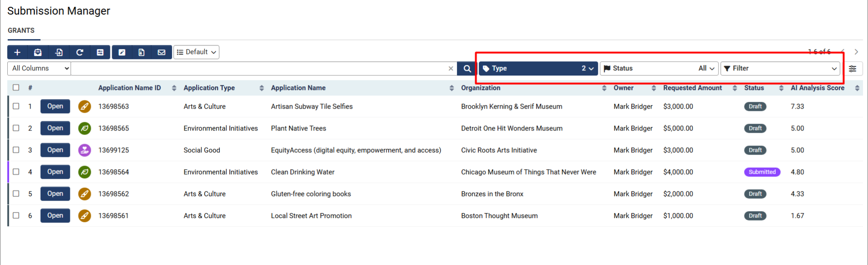This screenshot has height=265, width=868.
Task: Open advanced settings sliders icon beside Filter
Action: [853, 69]
